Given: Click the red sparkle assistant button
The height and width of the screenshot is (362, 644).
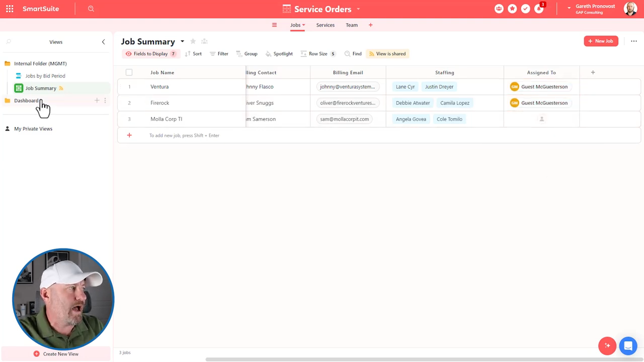Looking at the screenshot, I should point(607,346).
